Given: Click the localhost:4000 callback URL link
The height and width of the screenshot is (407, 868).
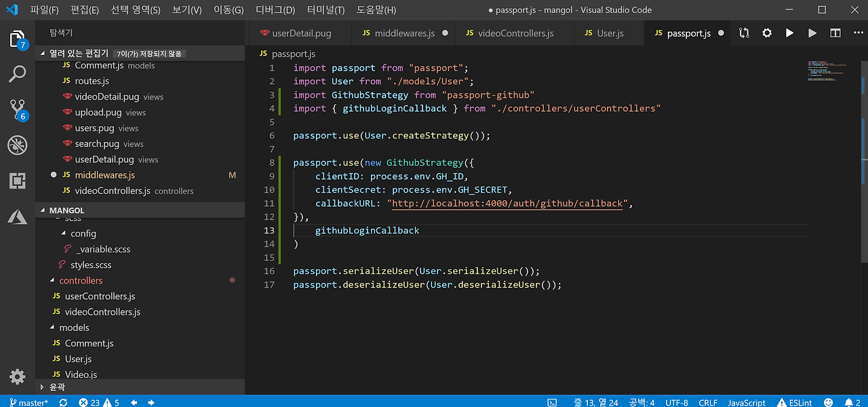Looking at the screenshot, I should pos(507,203).
